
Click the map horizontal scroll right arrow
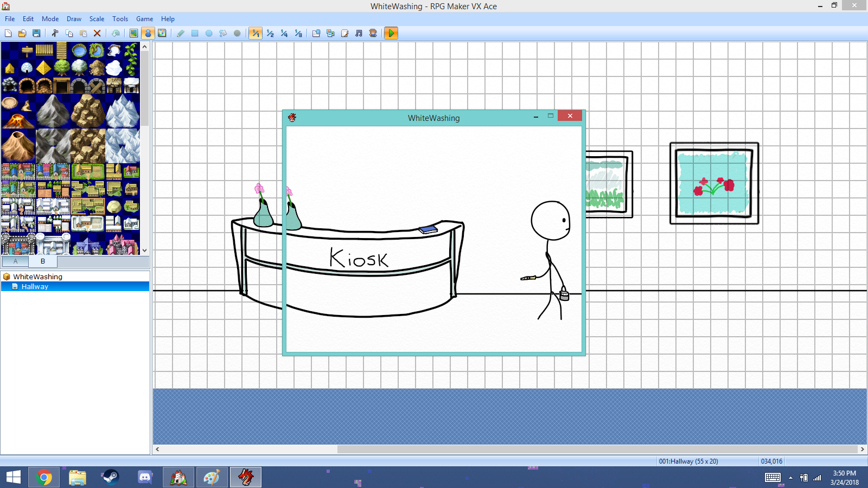[862, 449]
